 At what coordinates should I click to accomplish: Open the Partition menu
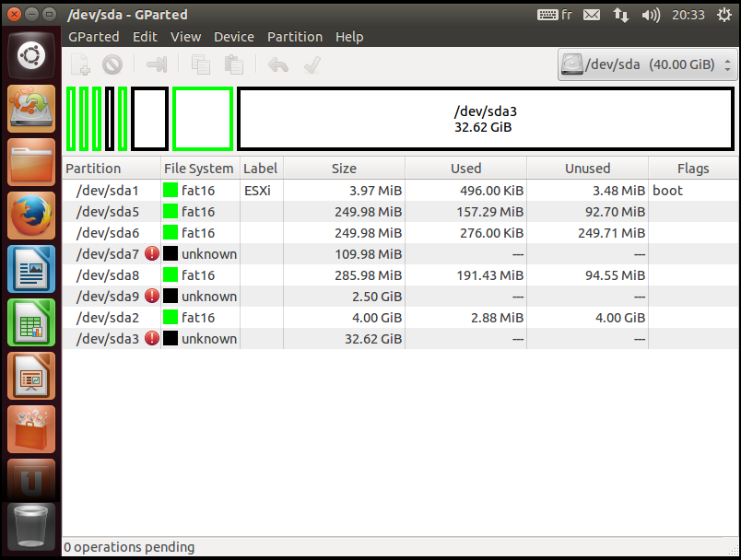pyautogui.click(x=295, y=37)
